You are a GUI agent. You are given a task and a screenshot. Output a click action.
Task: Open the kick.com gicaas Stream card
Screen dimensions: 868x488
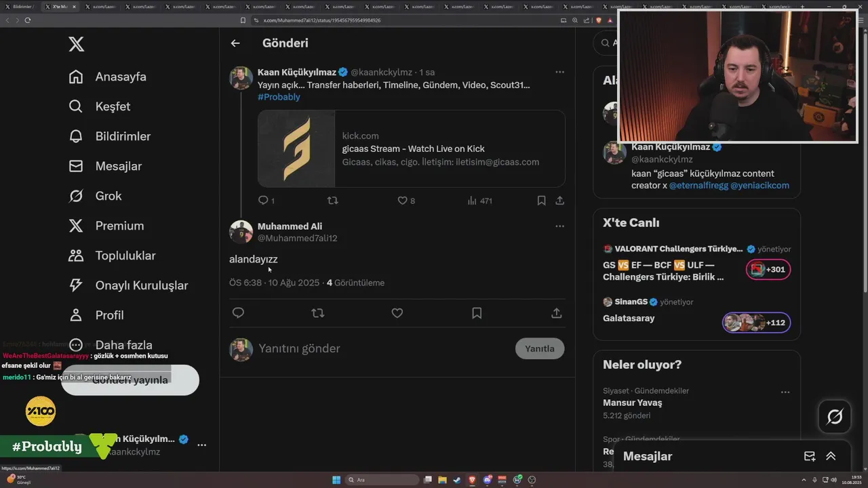click(412, 148)
